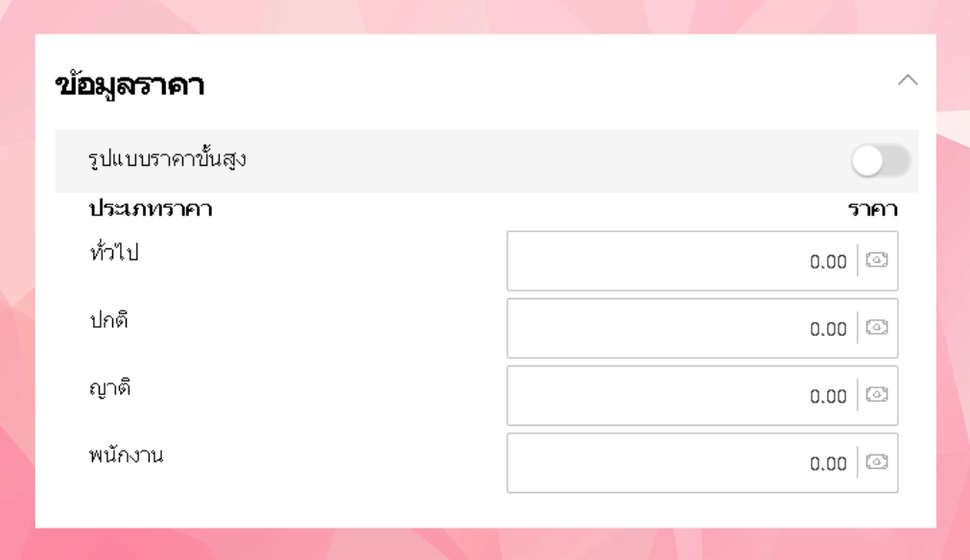Click the พนักงาน price type label
The width and height of the screenshot is (970, 560).
126,455
